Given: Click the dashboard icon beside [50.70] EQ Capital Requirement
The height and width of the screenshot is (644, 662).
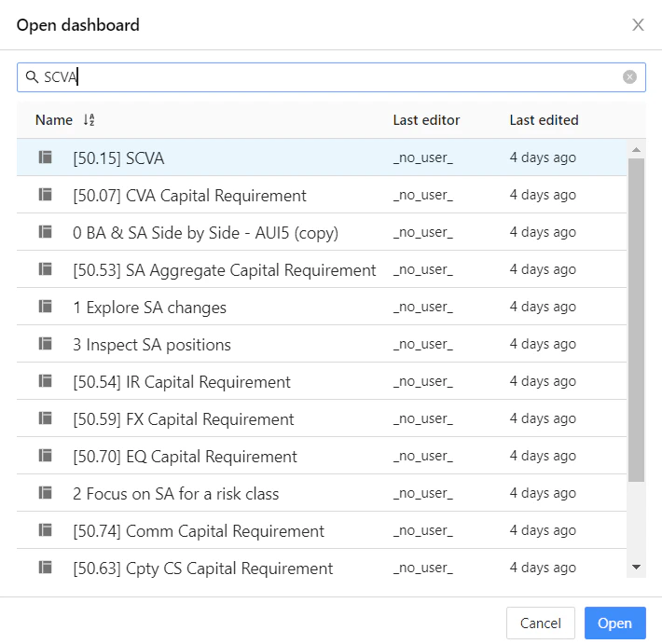Looking at the screenshot, I should (x=45, y=456).
